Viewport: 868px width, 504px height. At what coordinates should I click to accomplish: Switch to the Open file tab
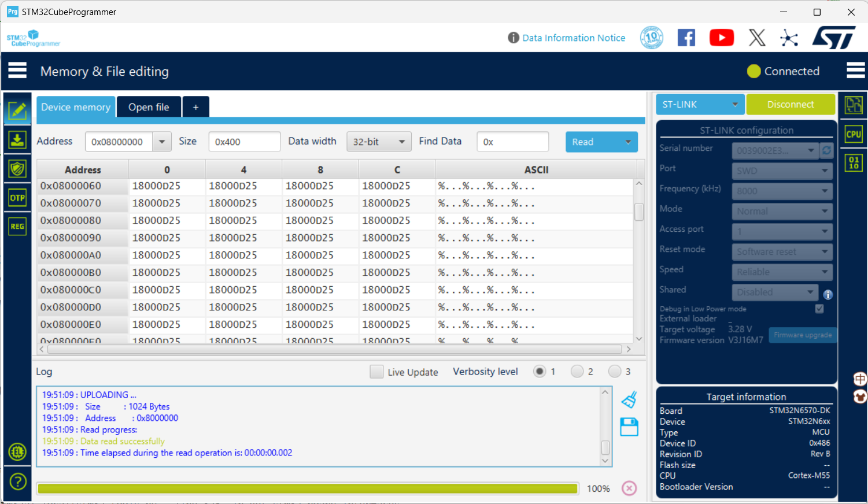pos(149,106)
